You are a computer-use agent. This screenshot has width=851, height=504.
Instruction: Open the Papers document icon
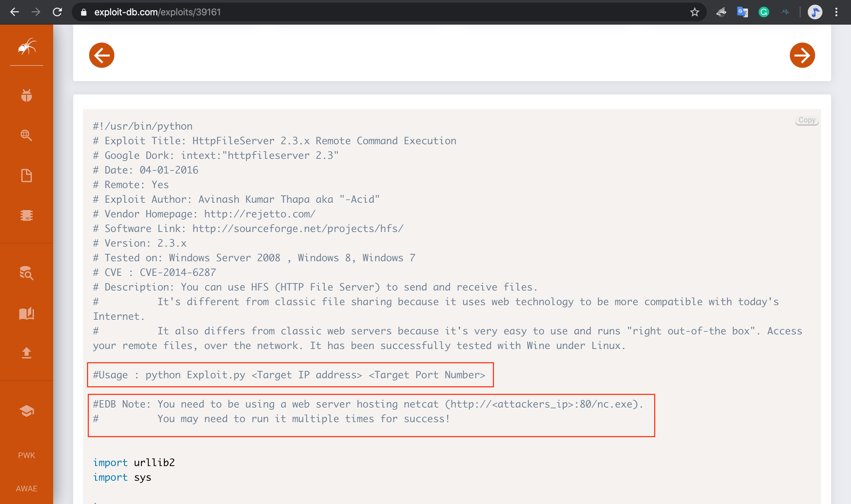[x=26, y=175]
